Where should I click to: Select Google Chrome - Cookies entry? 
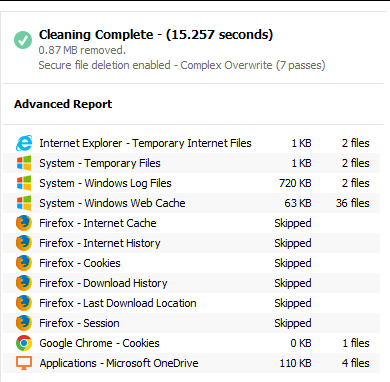click(x=192, y=343)
